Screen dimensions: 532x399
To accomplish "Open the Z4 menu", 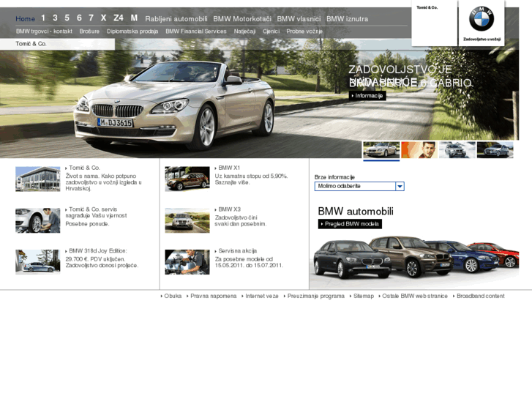I will click(119, 18).
